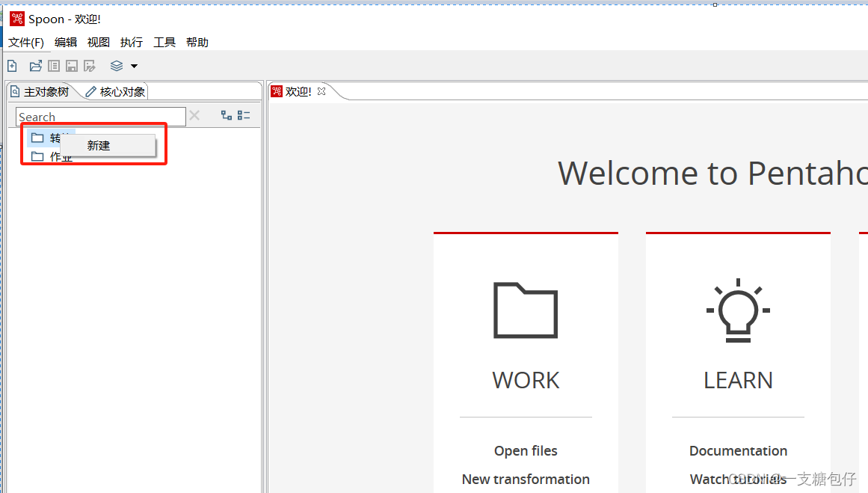Click the Save As toolbar icon

89,67
